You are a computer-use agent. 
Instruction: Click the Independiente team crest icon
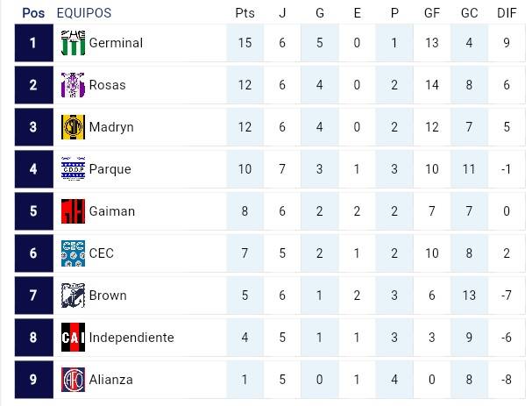(73, 338)
